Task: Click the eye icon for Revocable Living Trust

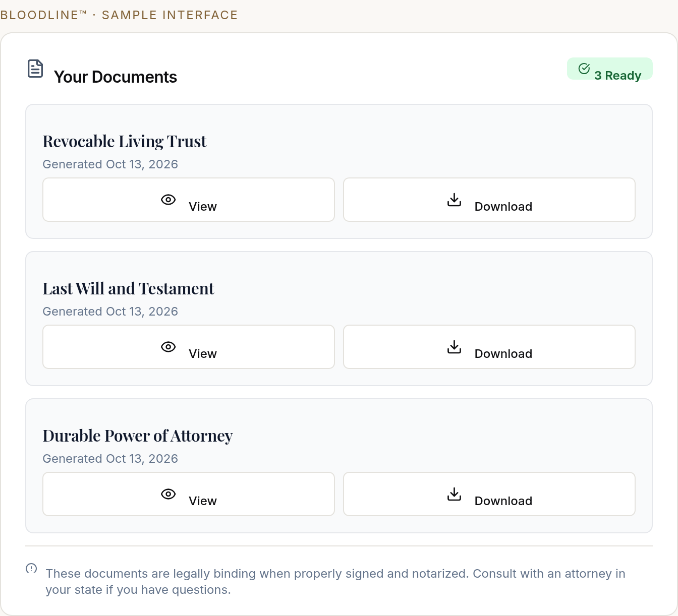Action: (168, 200)
